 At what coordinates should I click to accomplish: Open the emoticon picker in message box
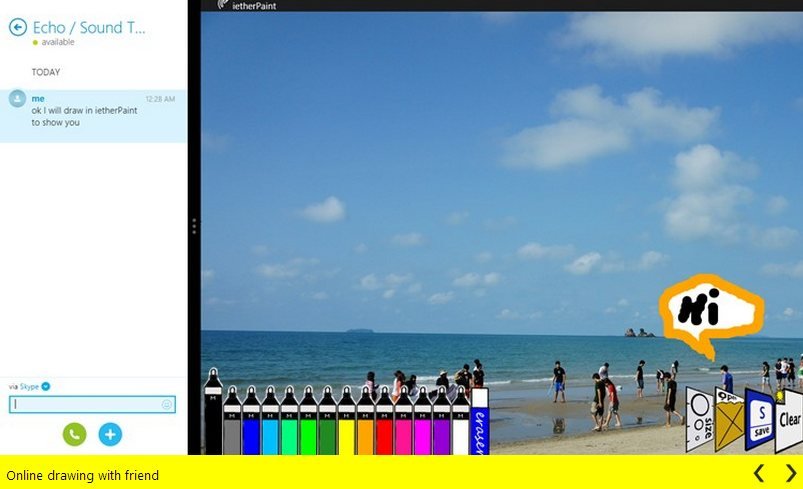pos(166,405)
